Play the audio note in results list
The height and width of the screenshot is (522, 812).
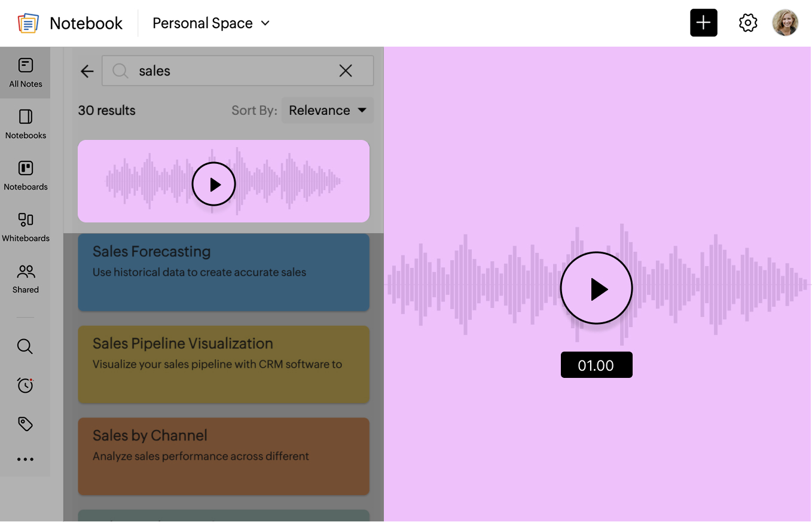[214, 184]
